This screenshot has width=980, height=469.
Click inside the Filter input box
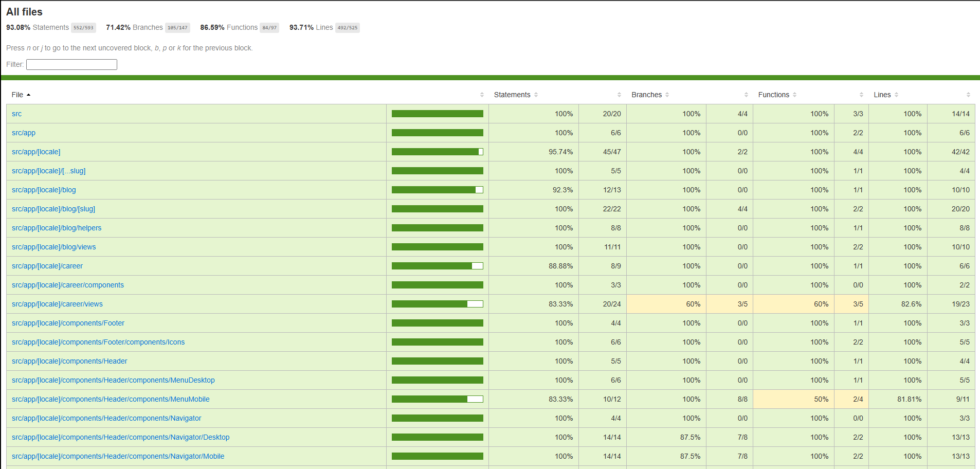point(71,64)
